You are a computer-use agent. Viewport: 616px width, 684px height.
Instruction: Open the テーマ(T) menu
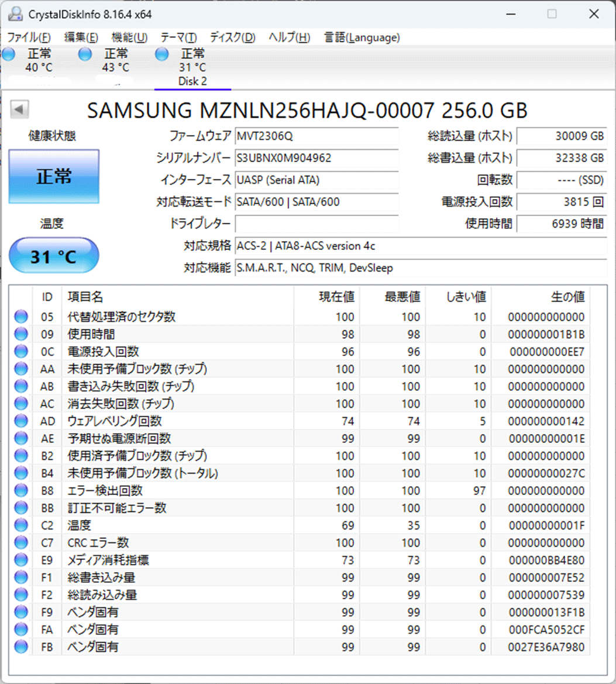(178, 37)
